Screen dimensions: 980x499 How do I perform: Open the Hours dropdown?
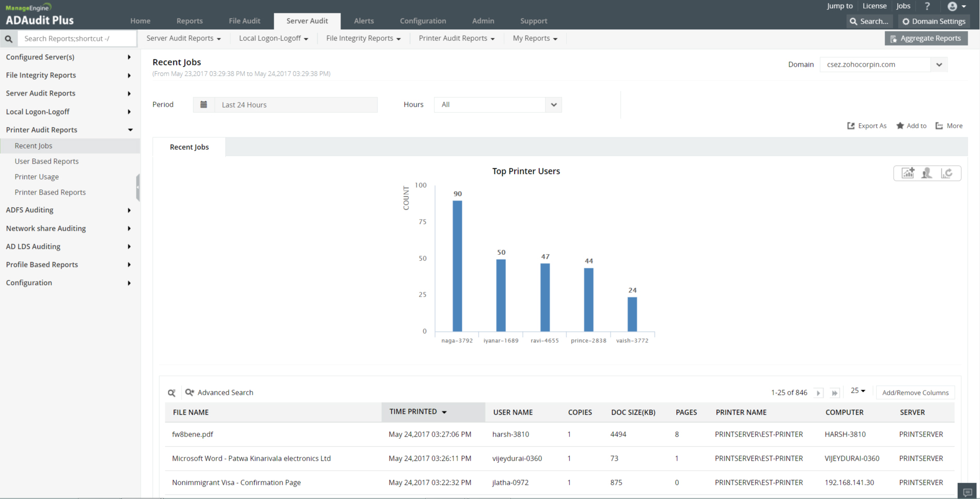pos(497,105)
